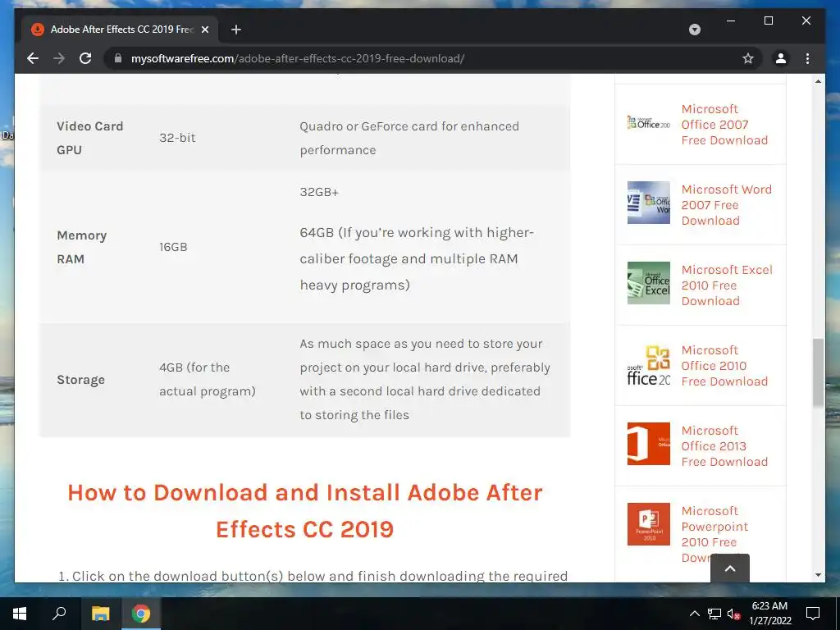The height and width of the screenshot is (630, 840).
Task: Open Microsoft Office 2007 Free Download link
Action: [x=724, y=125]
